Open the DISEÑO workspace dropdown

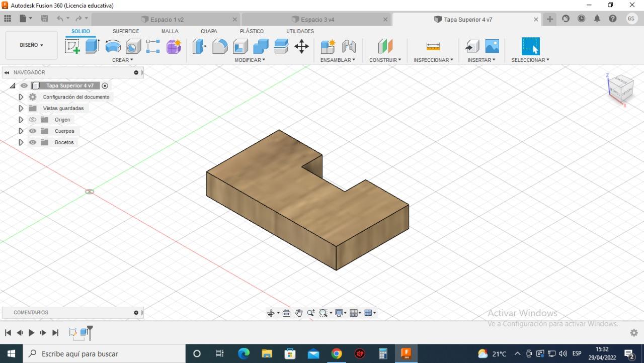pos(31,45)
